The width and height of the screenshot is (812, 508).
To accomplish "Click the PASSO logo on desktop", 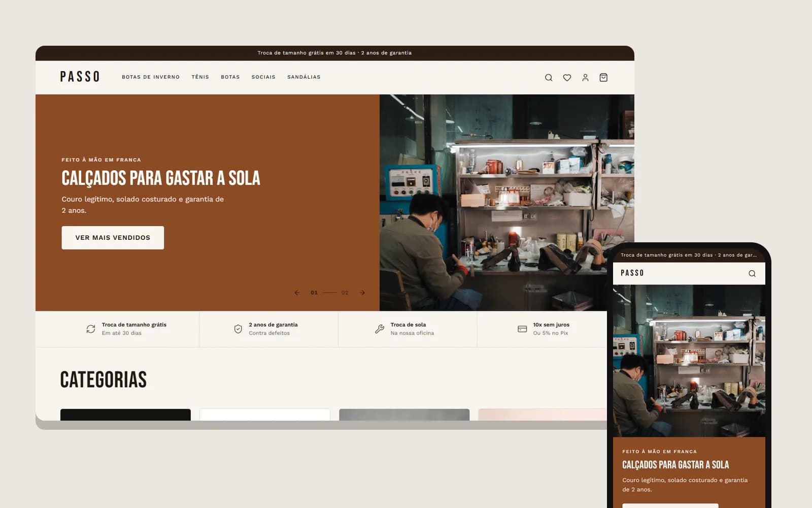I will 80,77.
